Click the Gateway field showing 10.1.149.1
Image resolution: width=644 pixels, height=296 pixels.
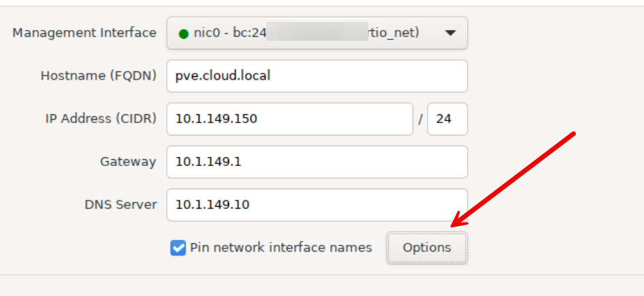pyautogui.click(x=317, y=162)
